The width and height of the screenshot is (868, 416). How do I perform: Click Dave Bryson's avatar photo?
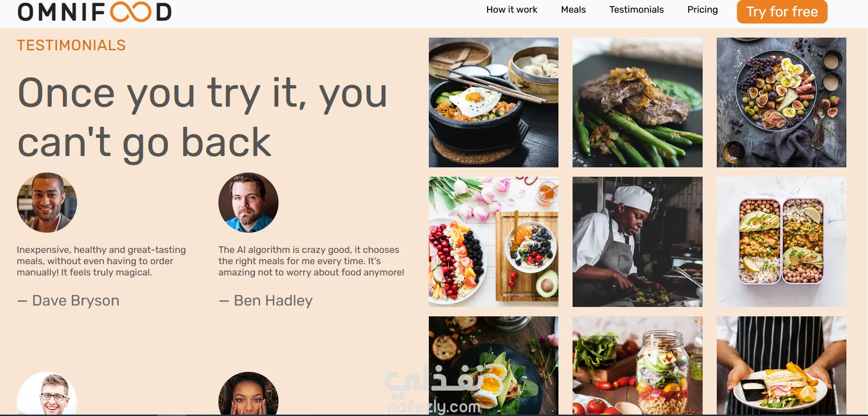pyautogui.click(x=47, y=203)
